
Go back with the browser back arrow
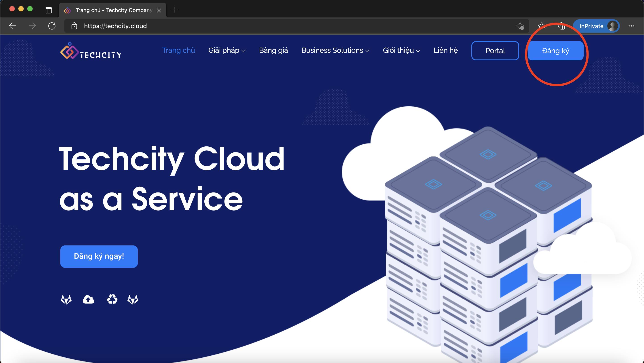pyautogui.click(x=12, y=26)
